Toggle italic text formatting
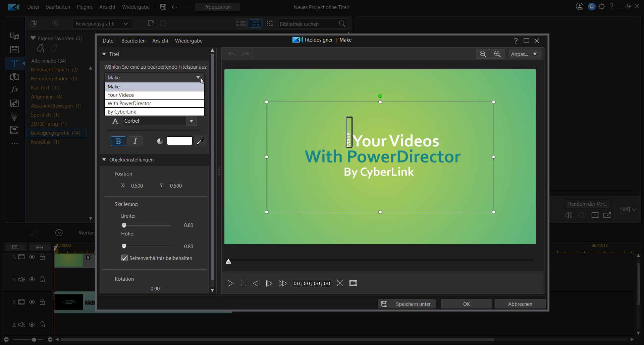Viewport: 644px width, 345px height. [x=135, y=141]
